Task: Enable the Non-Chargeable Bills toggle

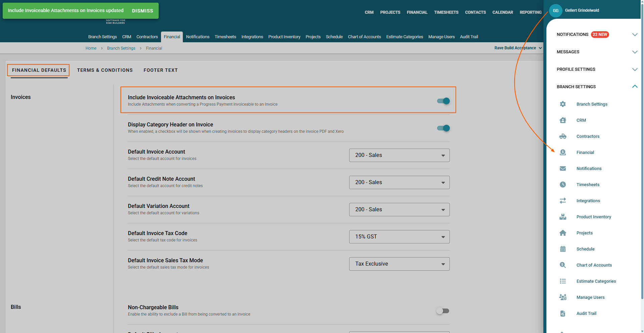Action: (443, 311)
